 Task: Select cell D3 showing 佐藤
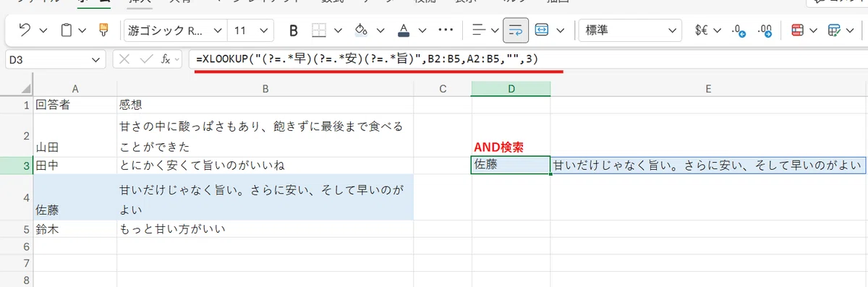[x=511, y=166]
